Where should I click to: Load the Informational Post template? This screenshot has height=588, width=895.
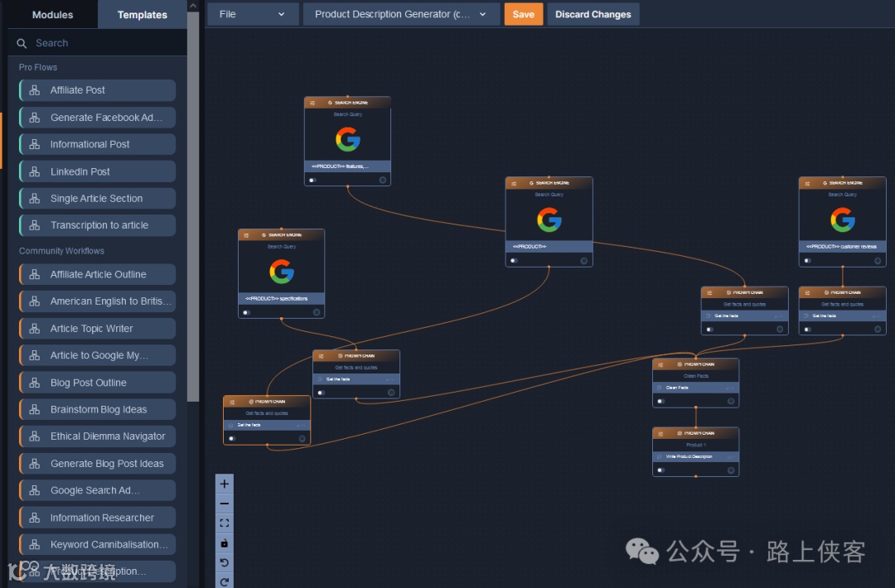pos(97,144)
